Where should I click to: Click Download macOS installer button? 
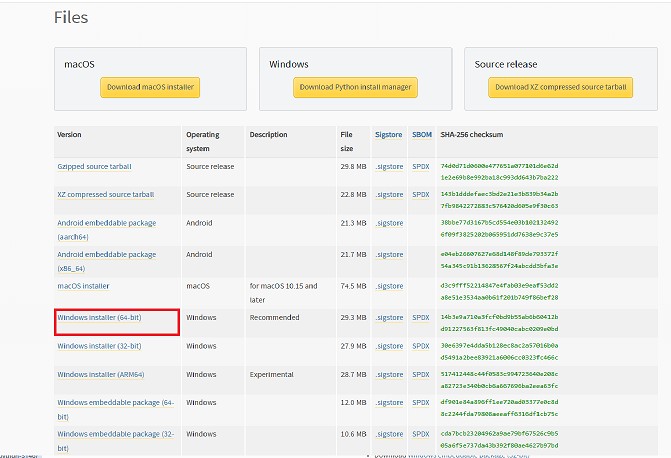[x=150, y=87]
